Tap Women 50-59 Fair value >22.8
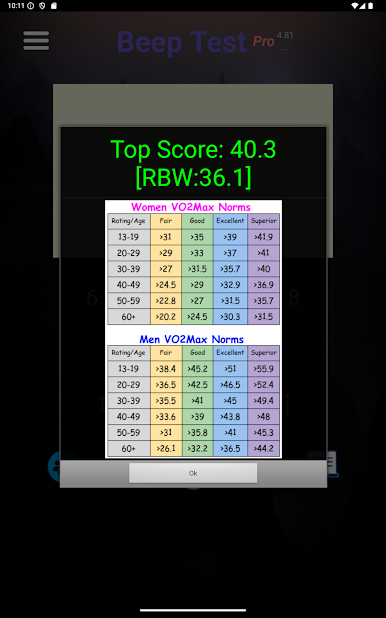This screenshot has height=618, width=386. click(166, 301)
